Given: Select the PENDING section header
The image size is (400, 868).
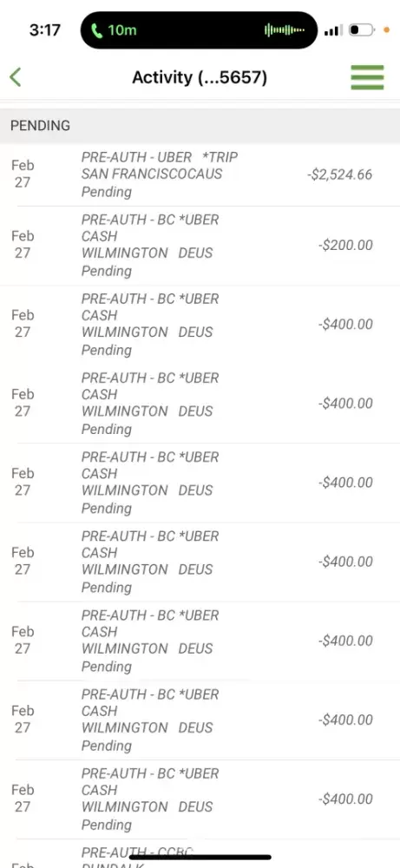Looking at the screenshot, I should click(x=200, y=126).
